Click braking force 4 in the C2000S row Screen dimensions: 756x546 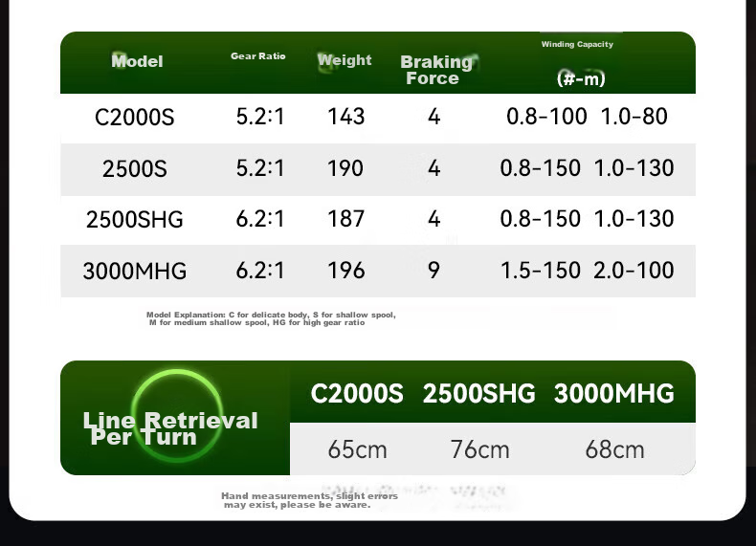[434, 117]
